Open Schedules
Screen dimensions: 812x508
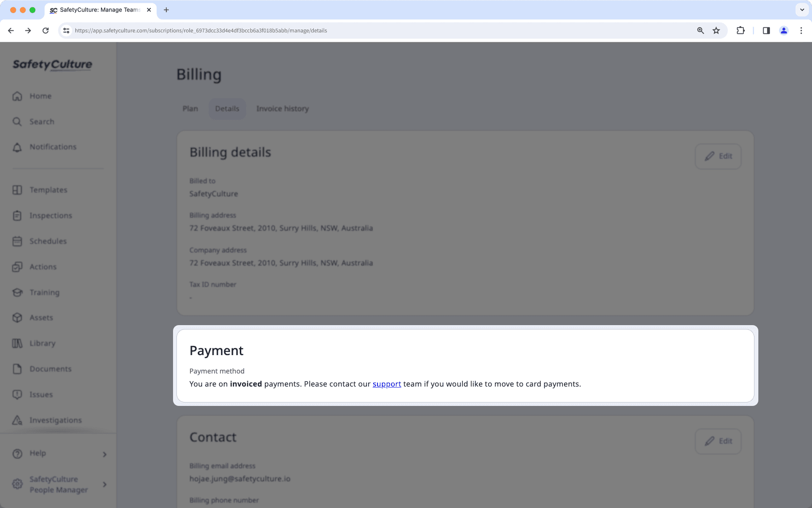[48, 241]
